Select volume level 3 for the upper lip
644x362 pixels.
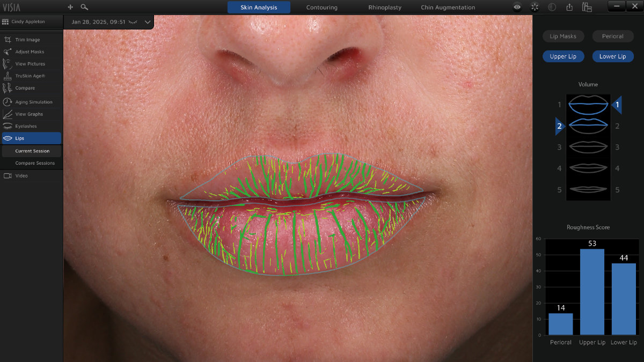click(559, 147)
